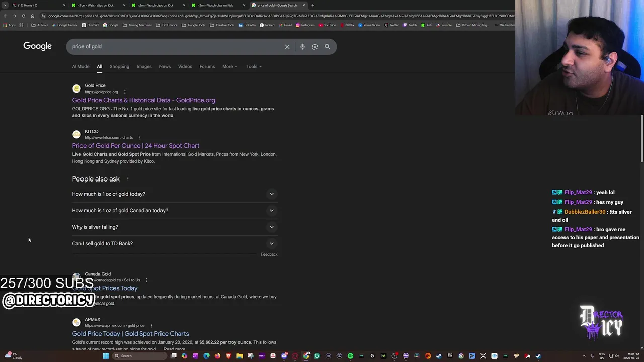Open three-dot menu beside Kitco result

139,137
